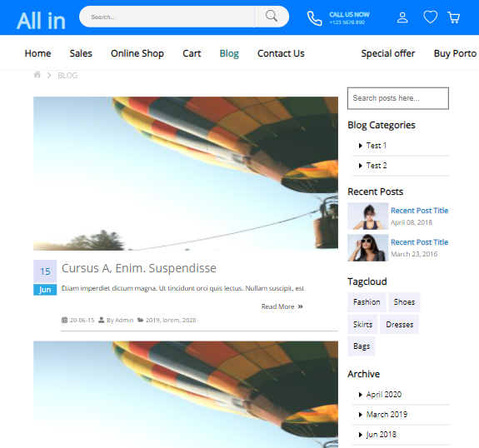Open the Buy Porto menu item
The height and width of the screenshot is (448, 479).
[455, 53]
